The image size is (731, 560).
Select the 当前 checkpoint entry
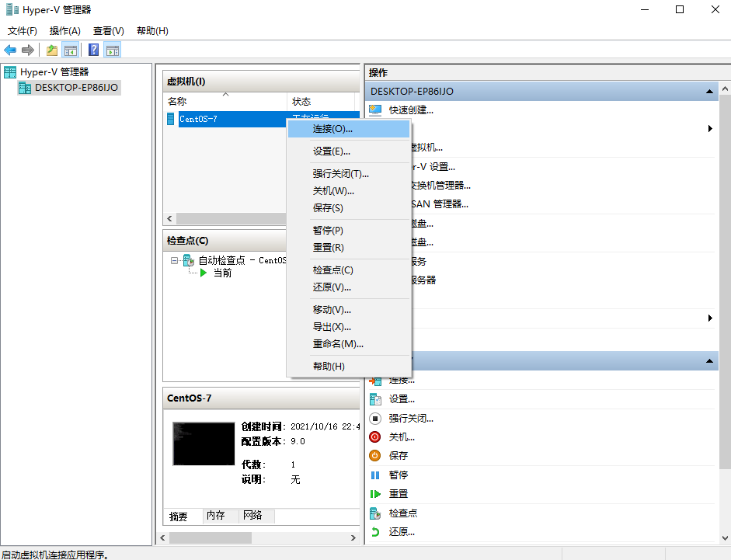[222, 273]
